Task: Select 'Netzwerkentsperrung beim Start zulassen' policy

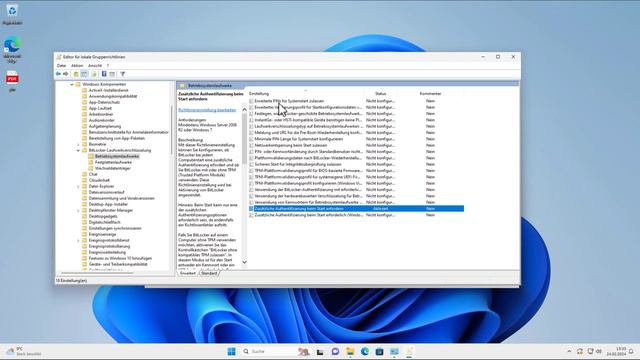Action: 291,145
